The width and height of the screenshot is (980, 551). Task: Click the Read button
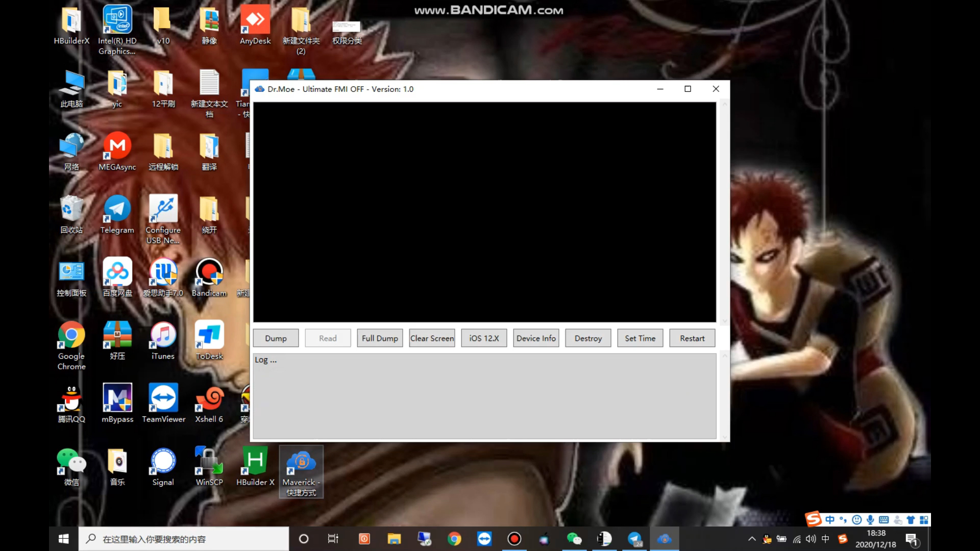coord(328,338)
